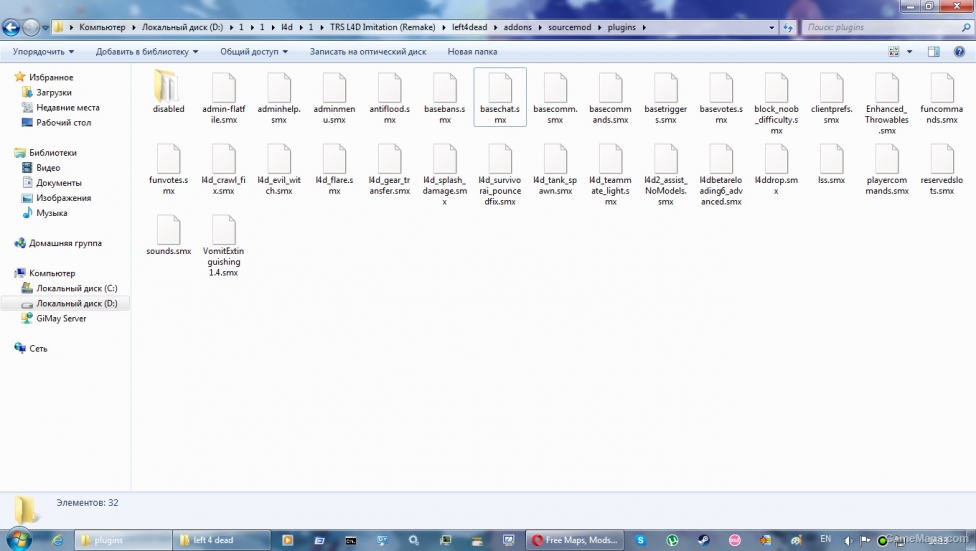Open the Общий доступ dropdown
The width and height of the screenshot is (976, 551).
click(254, 51)
